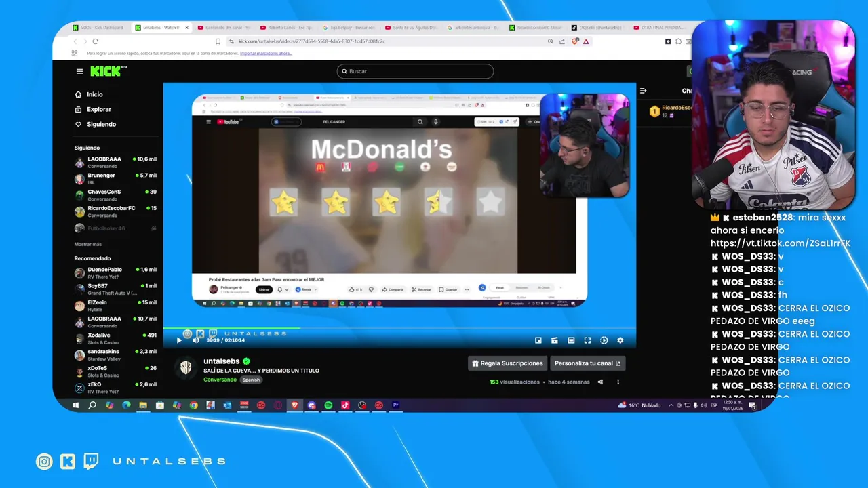Open zEkO recommended channel
The image size is (868, 488).
point(115,388)
